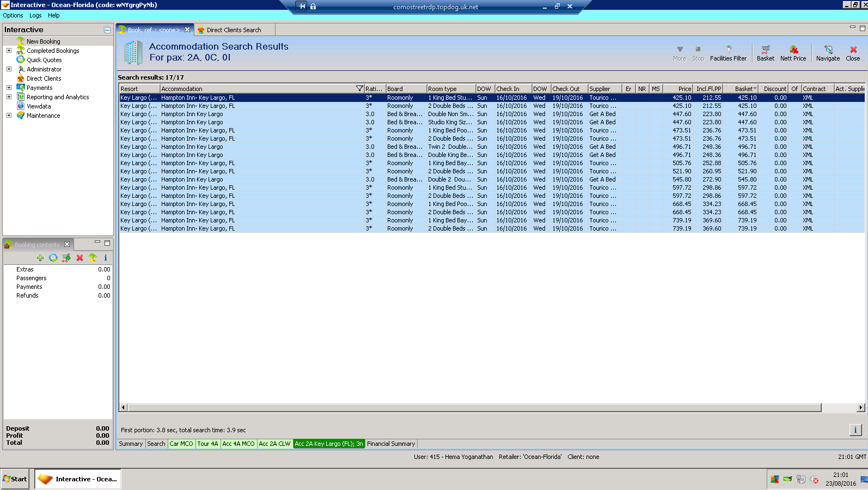Expand Administrator tree node
The width and height of the screenshot is (868, 490).
point(9,69)
